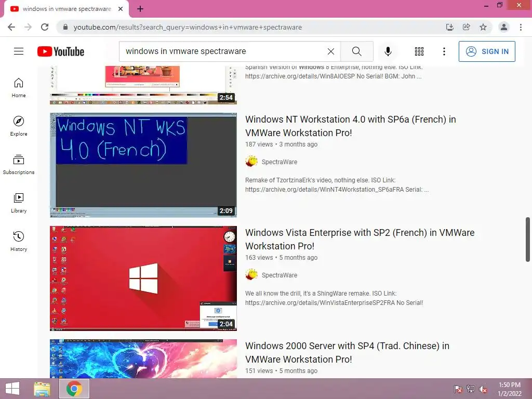Click the network tray icon

pos(471,389)
